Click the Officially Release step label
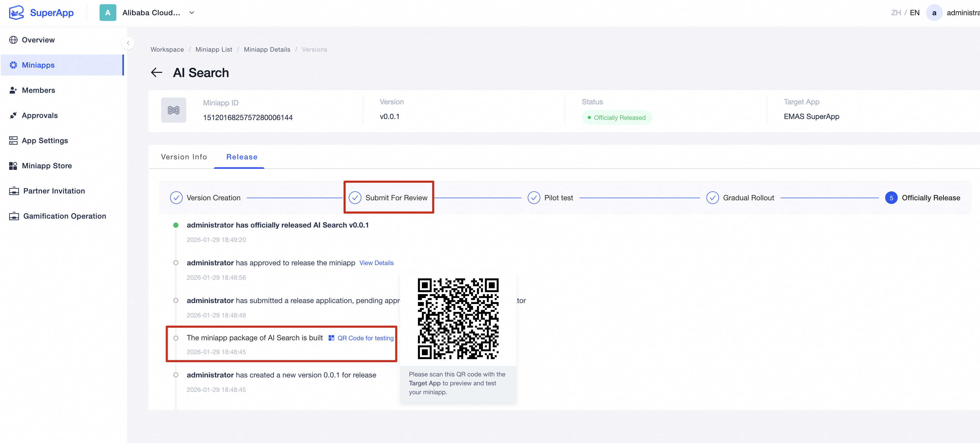This screenshot has height=443, width=980. (931, 198)
